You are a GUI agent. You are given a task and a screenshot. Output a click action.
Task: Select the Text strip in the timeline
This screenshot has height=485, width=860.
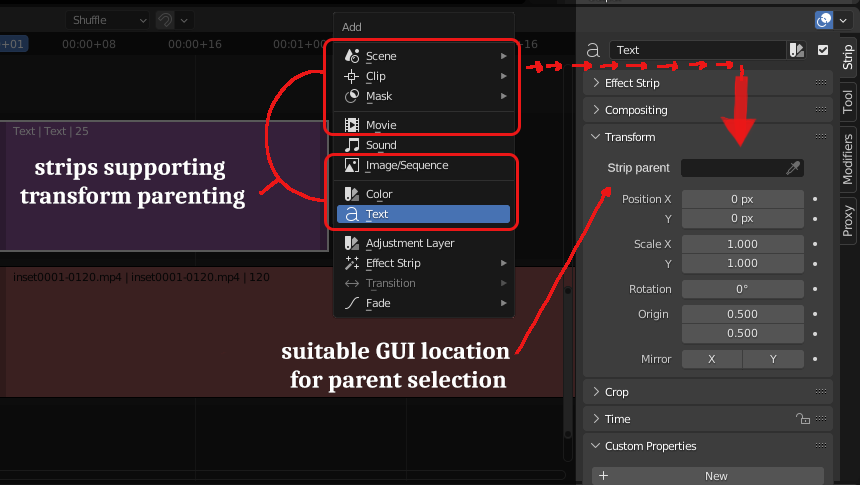(x=163, y=186)
